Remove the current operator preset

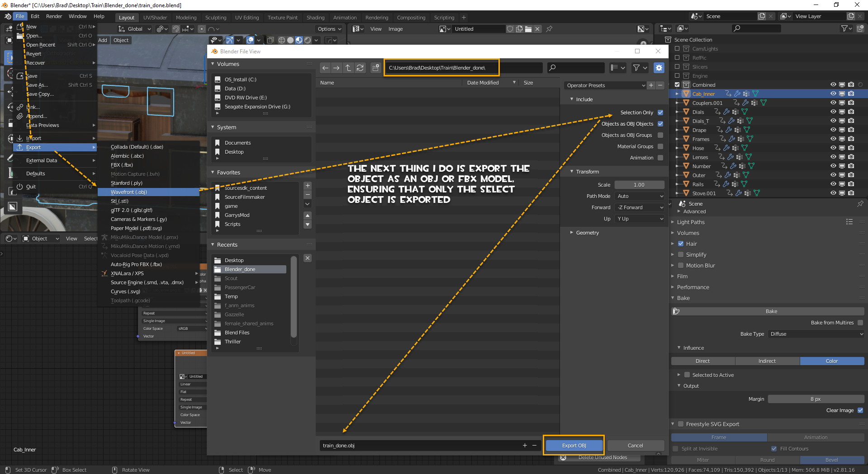[x=660, y=85]
